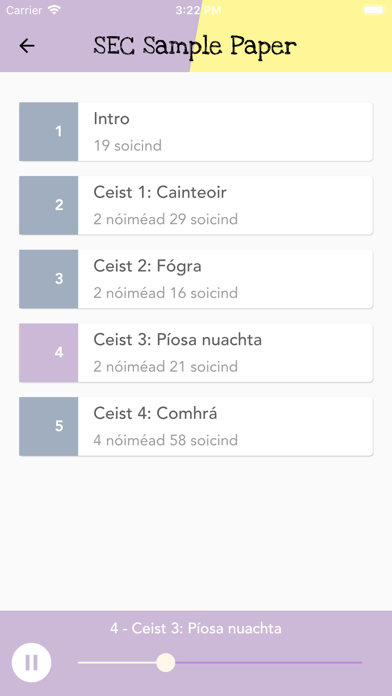Image resolution: width=392 pixels, height=696 pixels.
Task: Click the 4 nóiméad 58 soicind duration
Action: tap(166, 440)
